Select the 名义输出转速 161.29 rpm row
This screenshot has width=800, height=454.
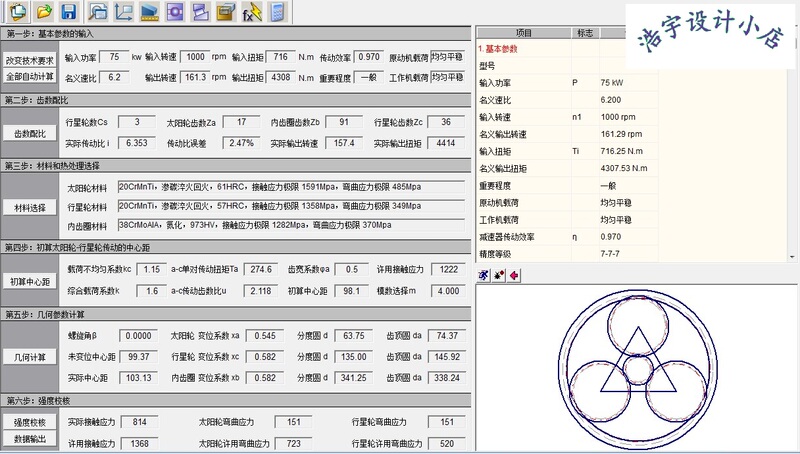pyautogui.click(x=567, y=134)
